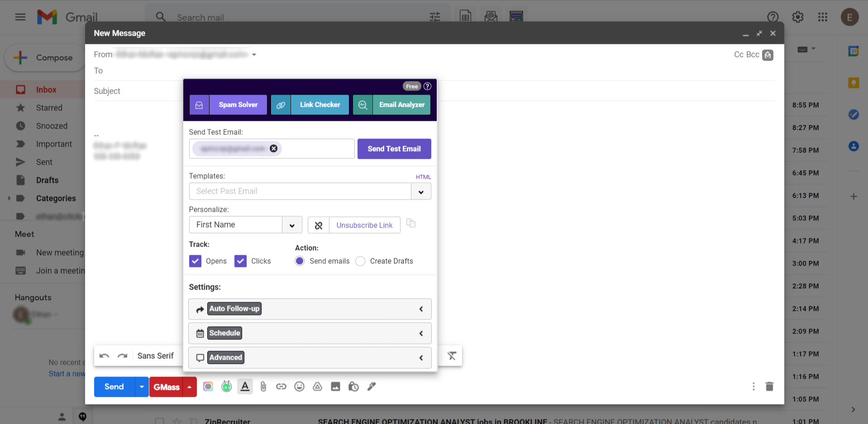Open GMass settings arrow
Screen dimensions: 868x424
[190, 387]
